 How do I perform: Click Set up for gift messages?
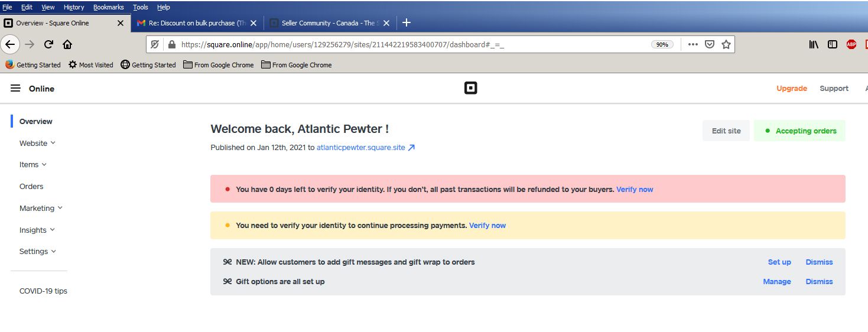pyautogui.click(x=779, y=262)
